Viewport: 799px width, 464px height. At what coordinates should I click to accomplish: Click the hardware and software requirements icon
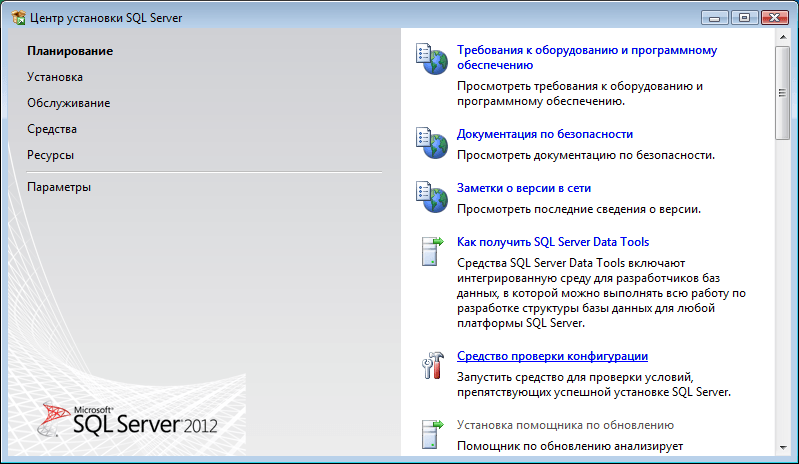[430, 60]
